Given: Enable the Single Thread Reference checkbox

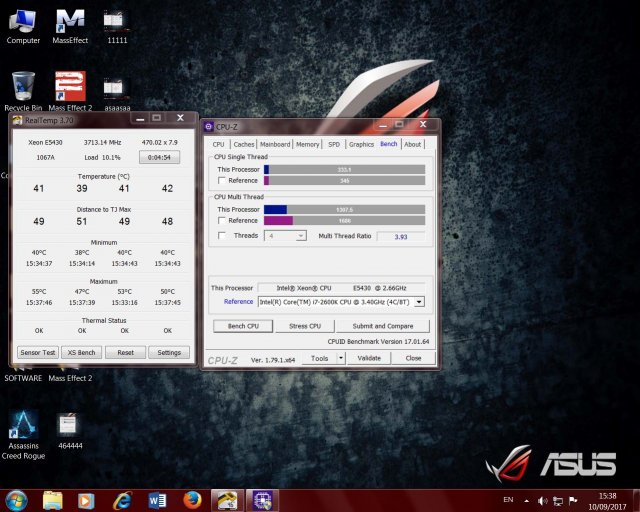Looking at the screenshot, I should coord(221,181).
